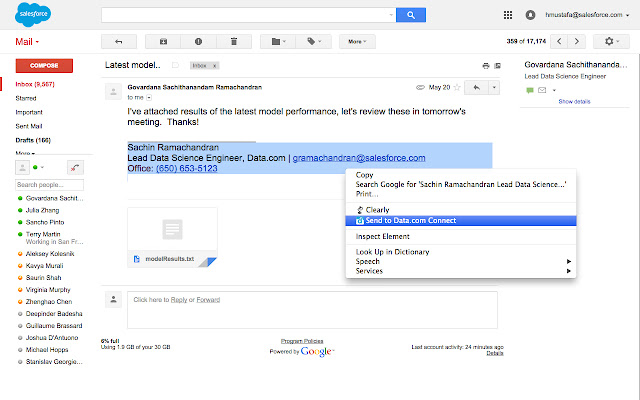Choose Search Google for selected text
Screen dimensions: 640x400
[x=461, y=184]
